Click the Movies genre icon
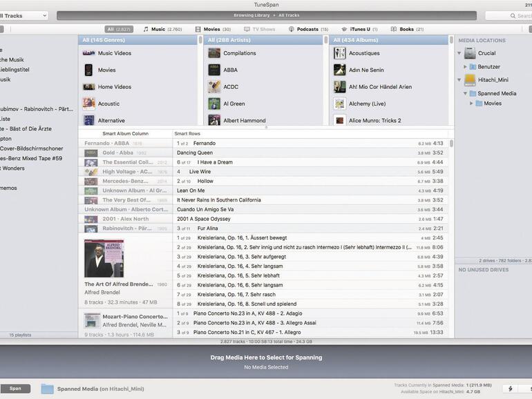532x399 pixels. point(88,70)
